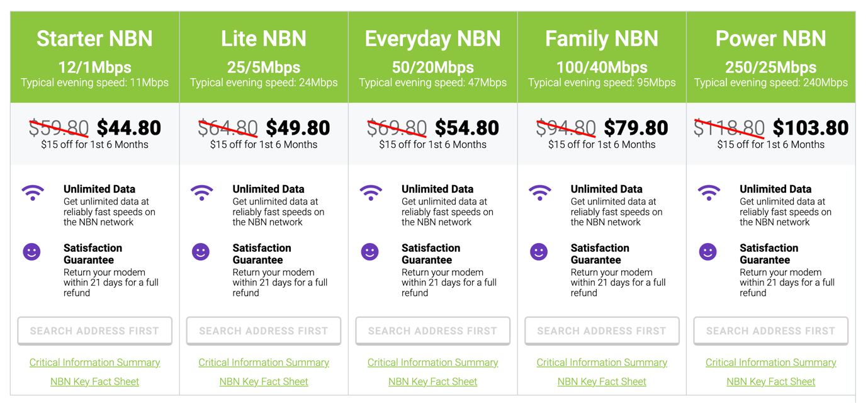Select the Family NBN plan header
868x413 pixels.
click(x=601, y=38)
